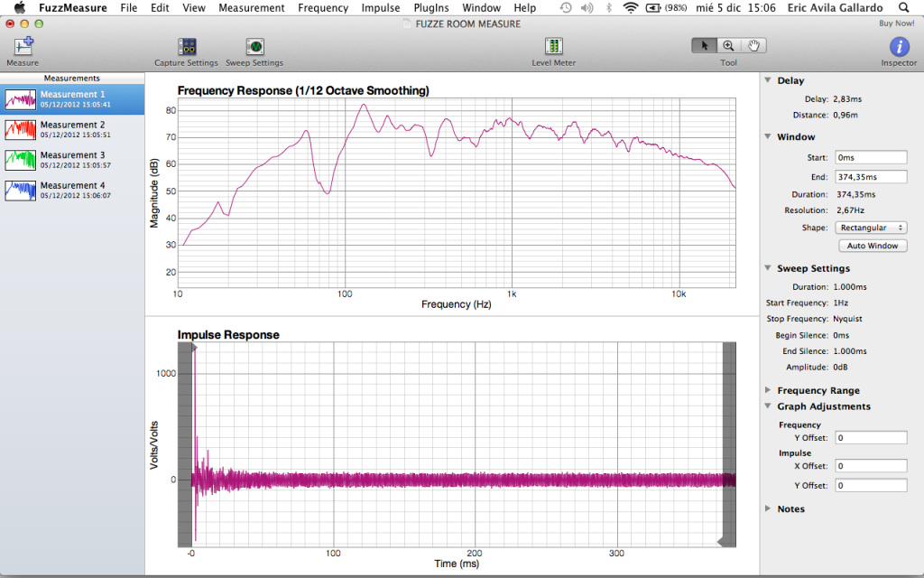Collapse the Delay section
Screen dimensions: 924x578
pos(767,81)
